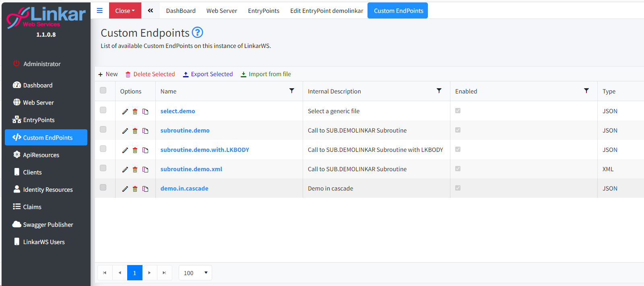
Task: Delete subroutine.demo using its trash icon
Action: 135,131
